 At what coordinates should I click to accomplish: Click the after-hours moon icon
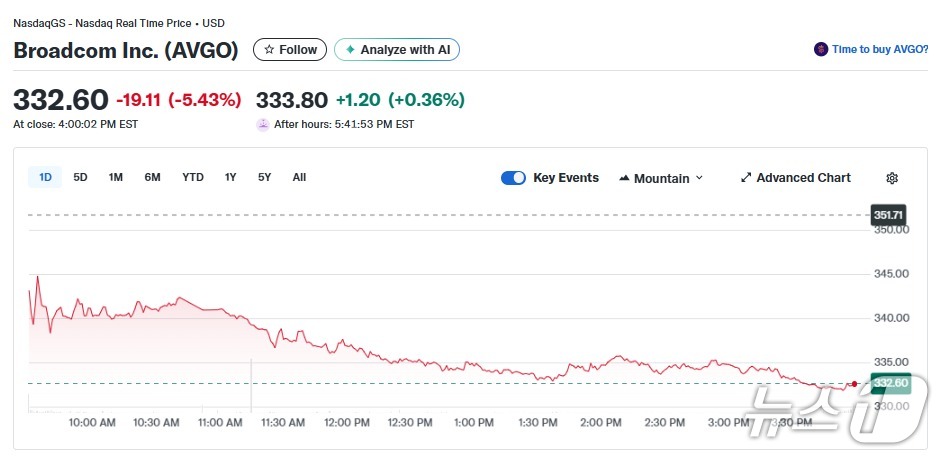point(263,125)
